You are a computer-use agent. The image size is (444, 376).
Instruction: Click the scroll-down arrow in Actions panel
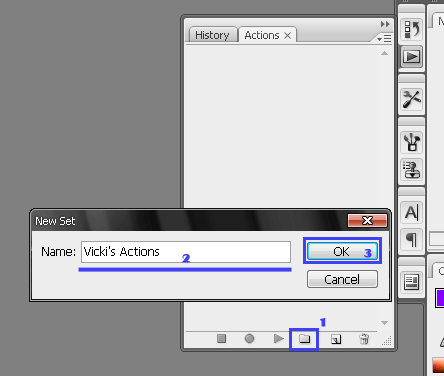(x=384, y=323)
